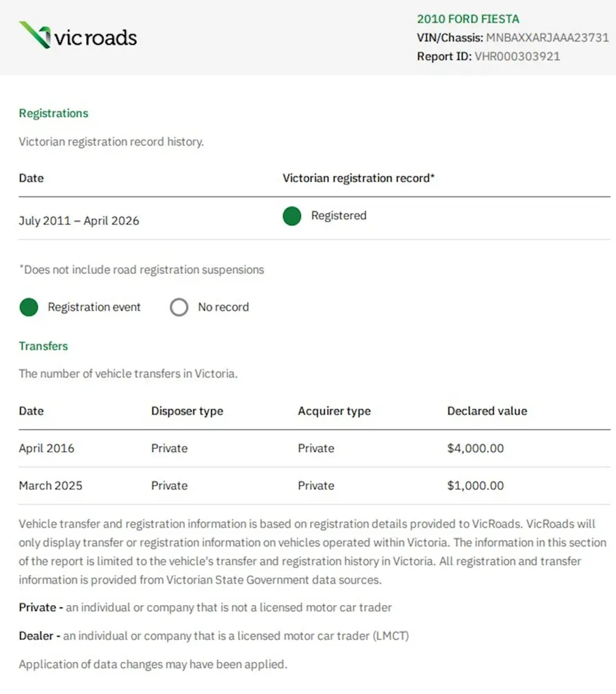Select the March 2025 transfer row
The height and width of the screenshot is (694, 616).
314,485
